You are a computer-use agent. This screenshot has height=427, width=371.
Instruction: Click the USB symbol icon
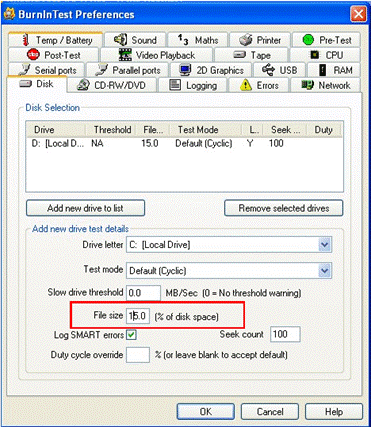pos(268,70)
